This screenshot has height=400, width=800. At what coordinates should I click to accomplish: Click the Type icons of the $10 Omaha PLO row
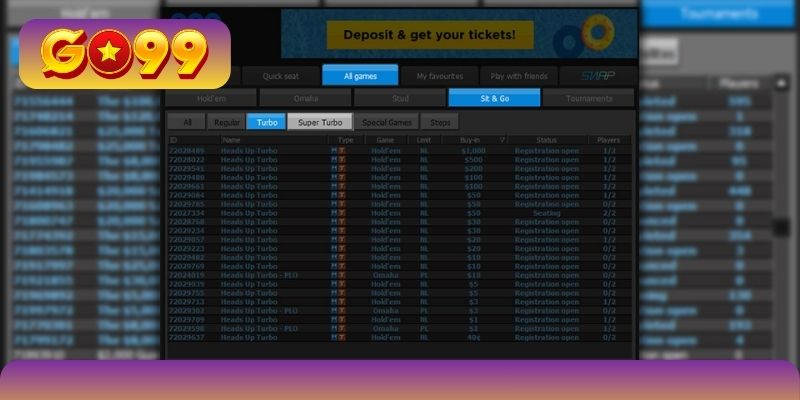pos(338,275)
